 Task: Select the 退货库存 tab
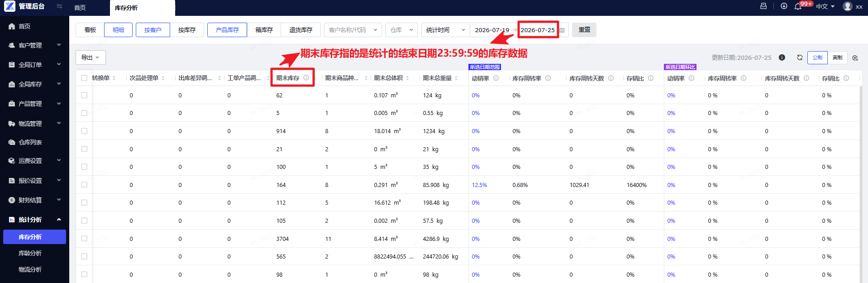[300, 30]
